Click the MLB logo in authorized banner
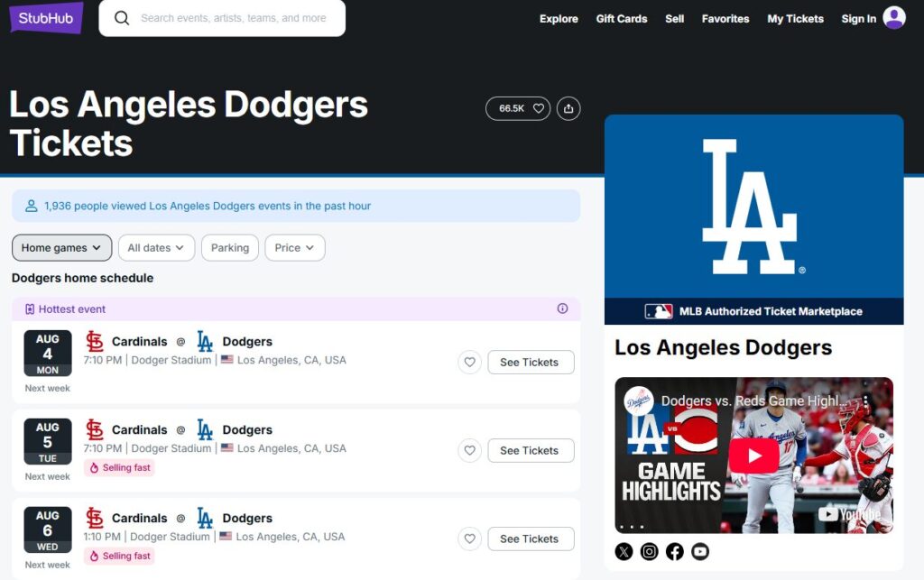The height and width of the screenshot is (580, 924). [658, 311]
